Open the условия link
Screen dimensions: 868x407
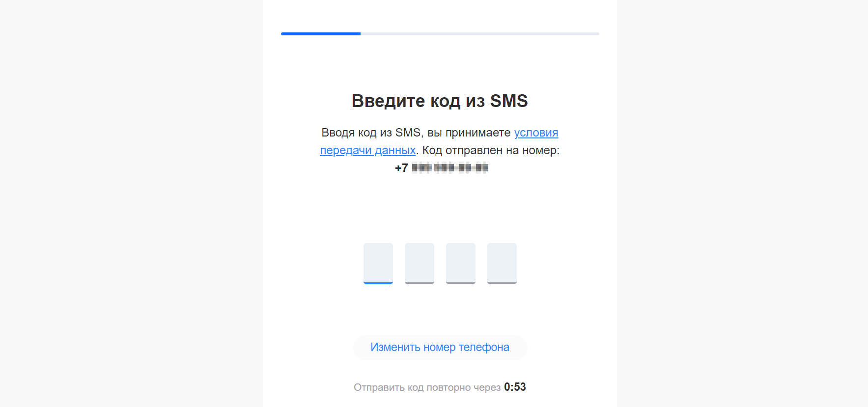click(536, 133)
